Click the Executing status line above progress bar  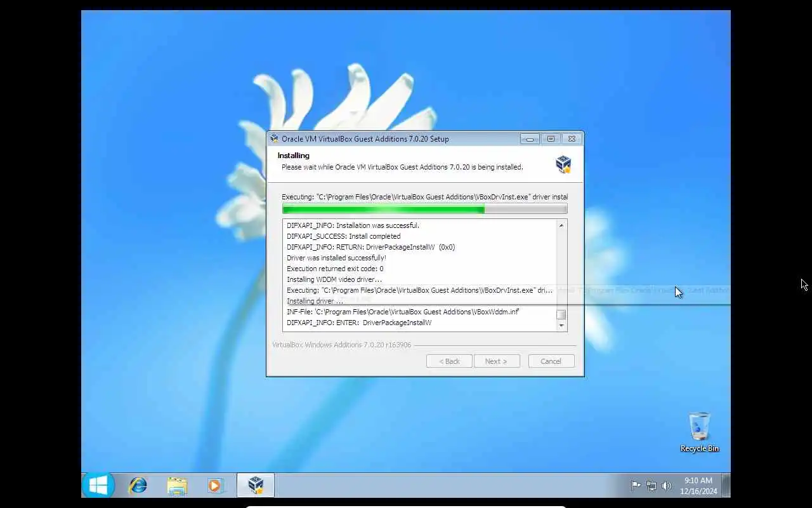click(x=425, y=197)
